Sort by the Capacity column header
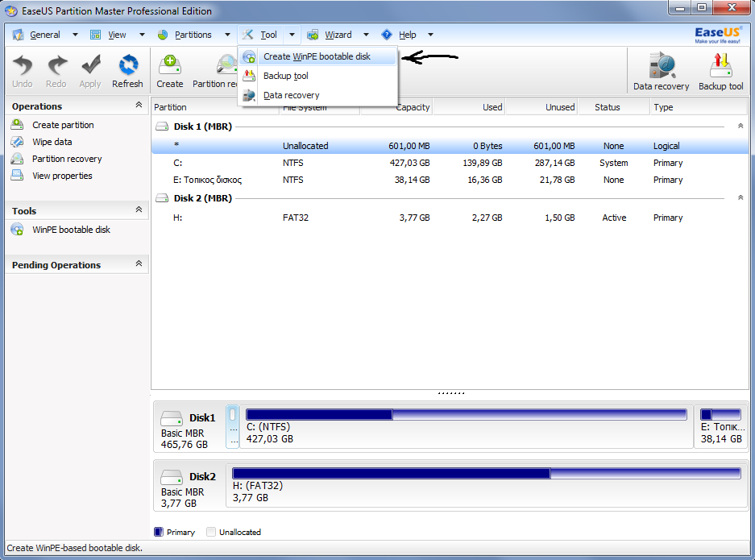The image size is (755, 560). pyautogui.click(x=396, y=107)
